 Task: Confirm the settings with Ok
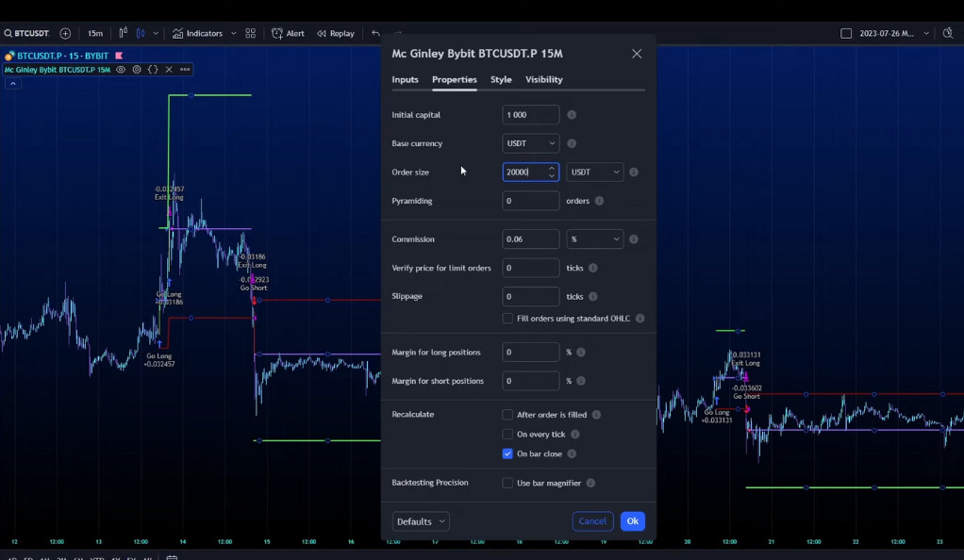[633, 521]
